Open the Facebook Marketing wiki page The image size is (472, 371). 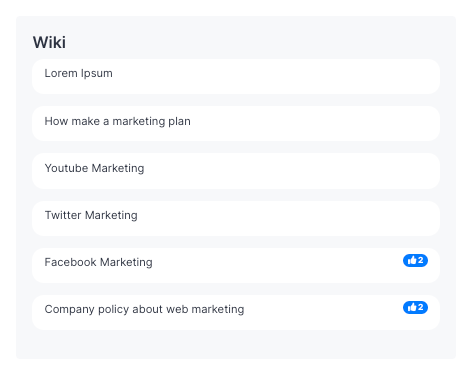[x=98, y=262]
